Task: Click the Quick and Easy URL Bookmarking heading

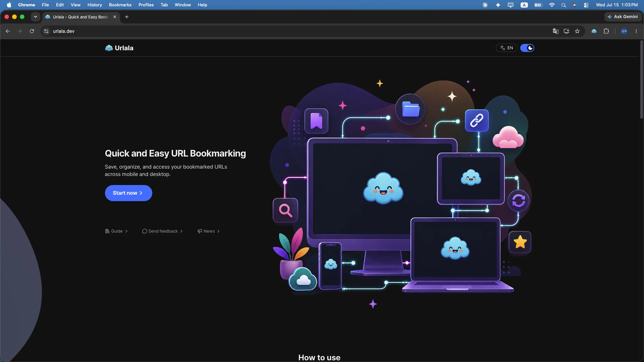Action: coord(175,153)
